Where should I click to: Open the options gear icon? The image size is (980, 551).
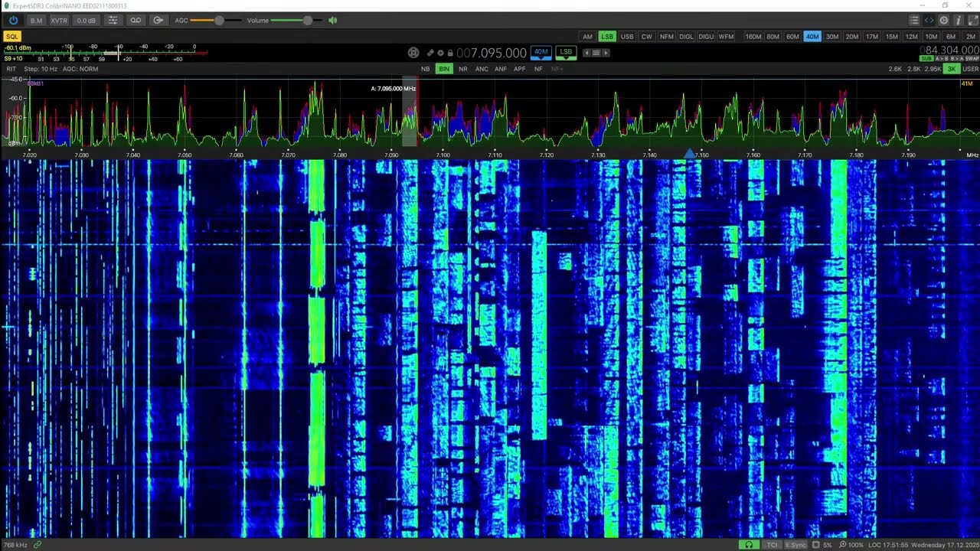click(944, 21)
